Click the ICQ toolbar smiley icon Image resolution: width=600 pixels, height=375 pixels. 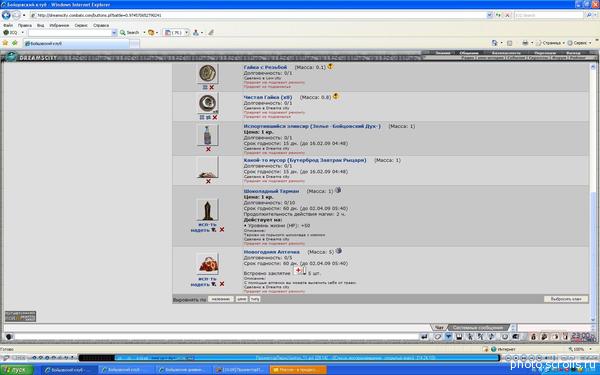click(151, 33)
